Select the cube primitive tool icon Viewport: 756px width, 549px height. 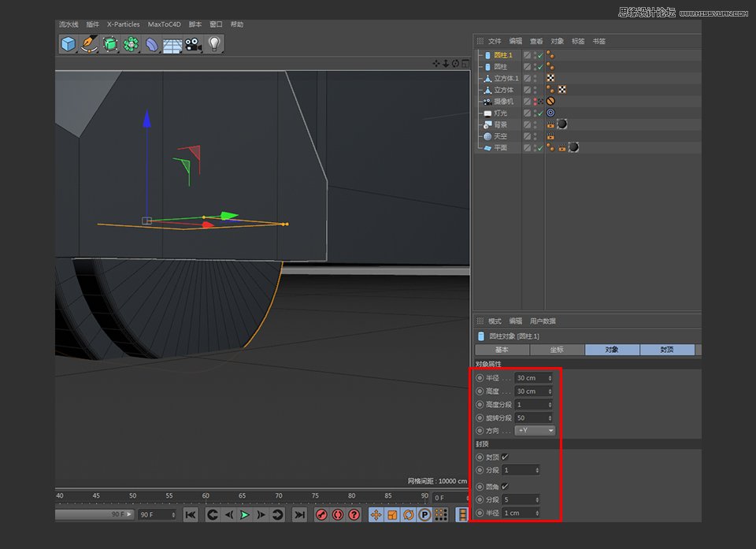point(67,44)
